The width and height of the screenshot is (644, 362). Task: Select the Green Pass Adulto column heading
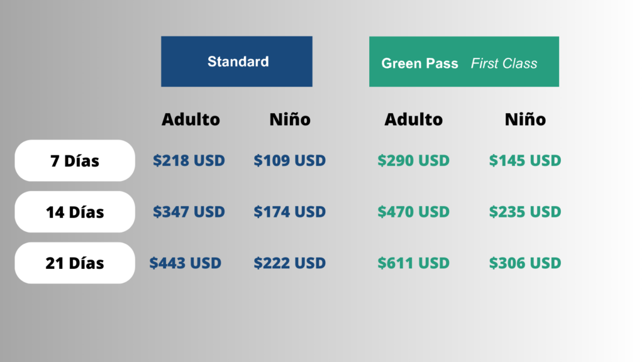tap(414, 119)
